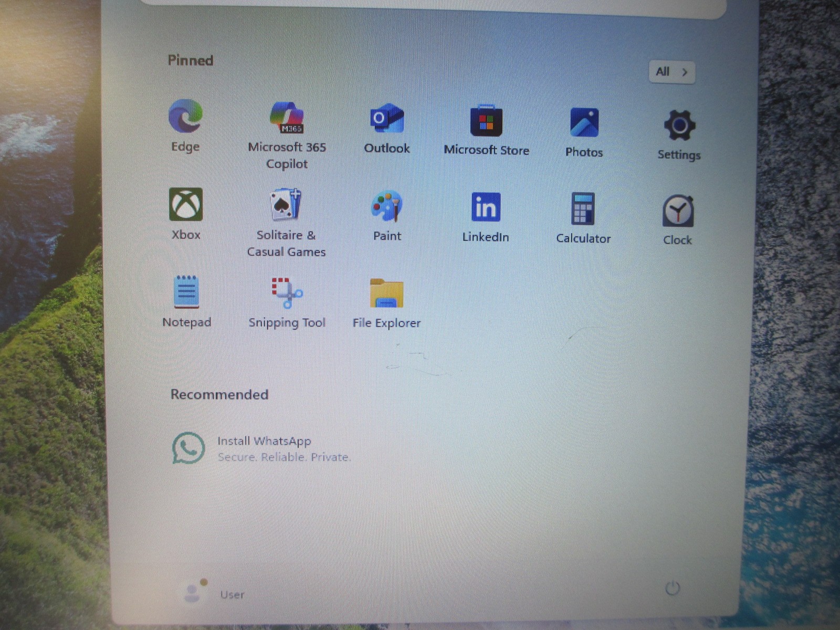The height and width of the screenshot is (630, 840).
Task: Click the user avatar icon
Action: [x=193, y=592]
